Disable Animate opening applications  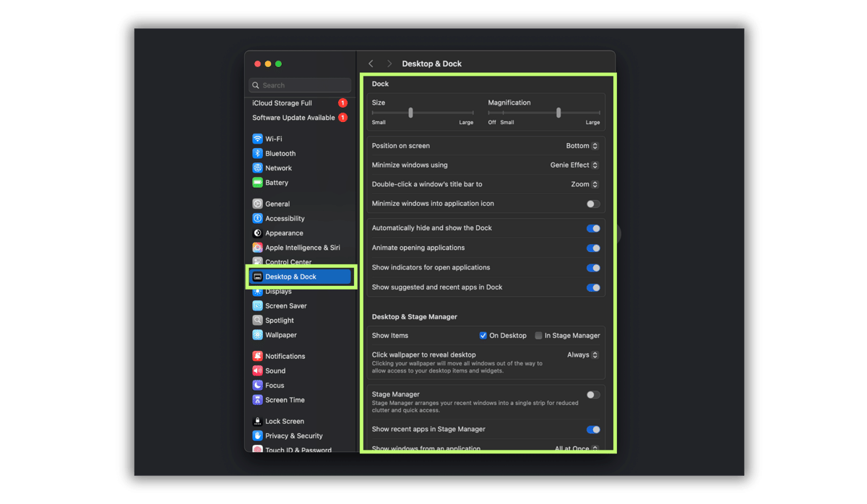click(x=593, y=248)
